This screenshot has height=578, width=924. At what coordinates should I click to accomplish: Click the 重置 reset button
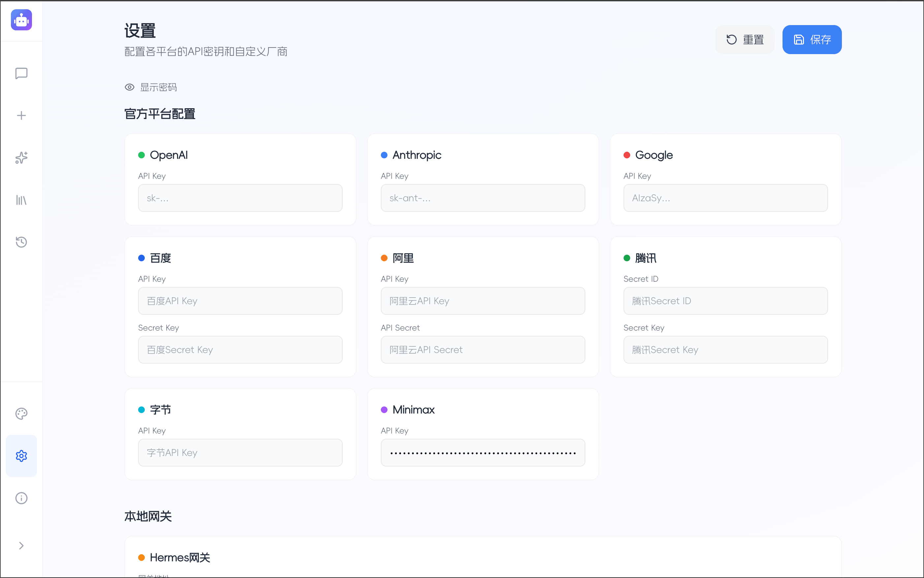tap(745, 40)
